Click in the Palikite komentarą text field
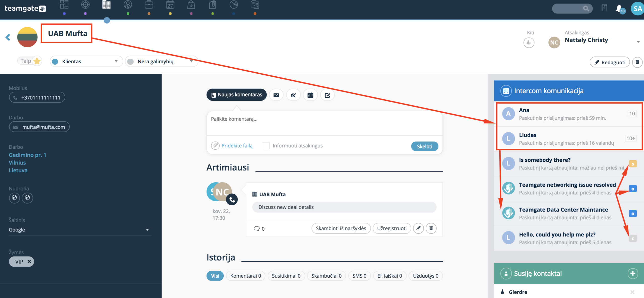Image resolution: width=644 pixels, height=298 pixels. pyautogui.click(x=325, y=123)
